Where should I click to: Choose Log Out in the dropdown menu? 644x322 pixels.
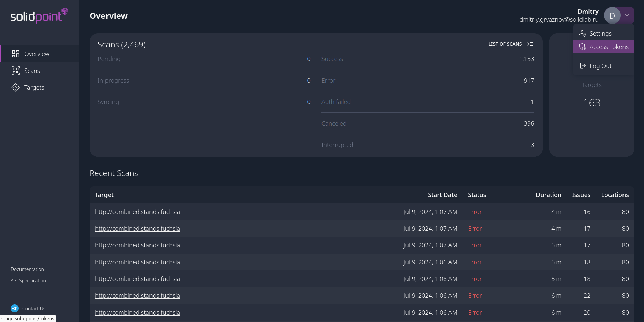(x=600, y=66)
